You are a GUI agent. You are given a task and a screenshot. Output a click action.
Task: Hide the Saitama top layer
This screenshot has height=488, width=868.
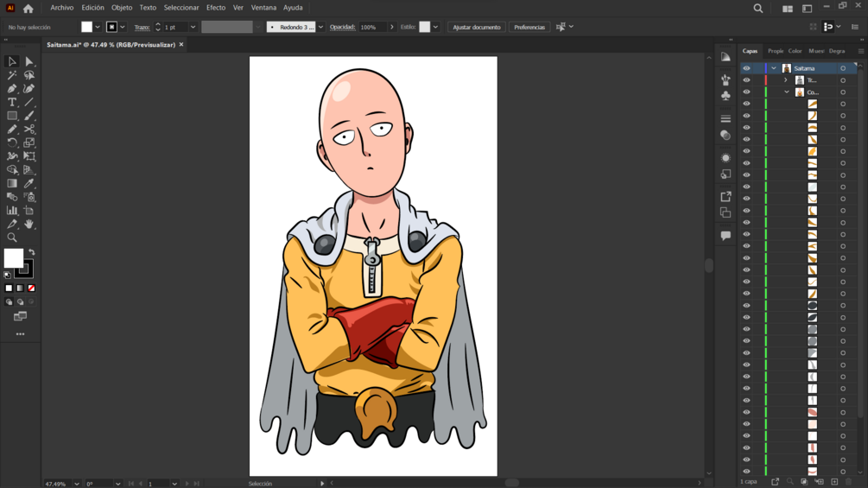click(x=746, y=68)
